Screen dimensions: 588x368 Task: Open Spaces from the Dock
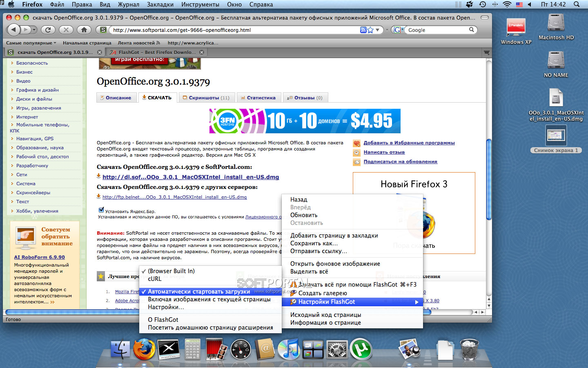coord(313,349)
